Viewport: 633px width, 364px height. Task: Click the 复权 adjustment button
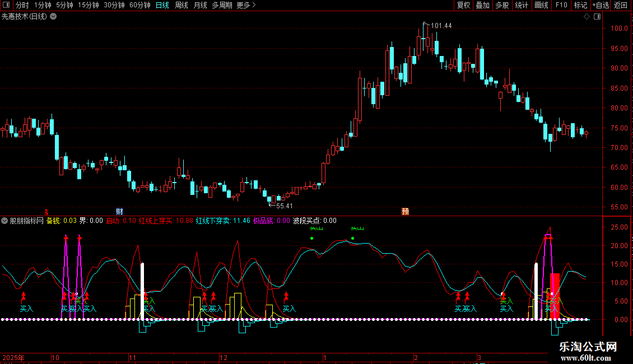[x=463, y=5]
